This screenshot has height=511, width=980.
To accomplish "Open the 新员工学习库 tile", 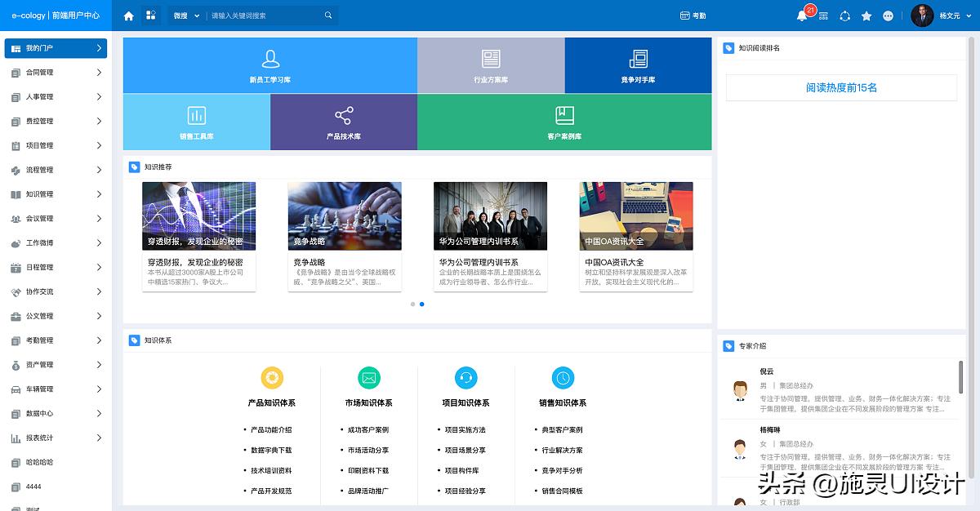I will [x=270, y=65].
